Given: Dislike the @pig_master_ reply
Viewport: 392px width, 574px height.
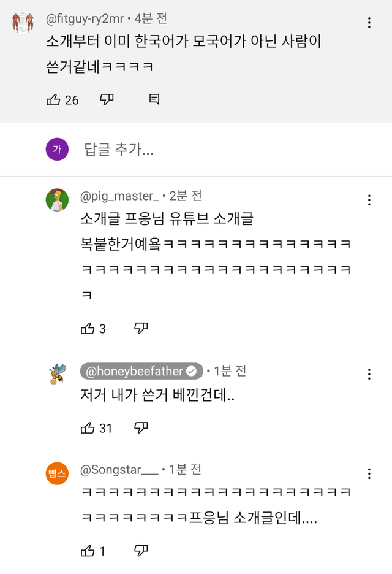Looking at the screenshot, I should (141, 329).
